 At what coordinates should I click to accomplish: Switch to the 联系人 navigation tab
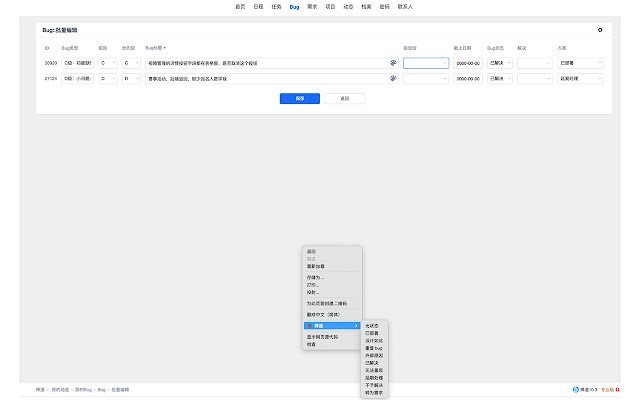point(405,7)
